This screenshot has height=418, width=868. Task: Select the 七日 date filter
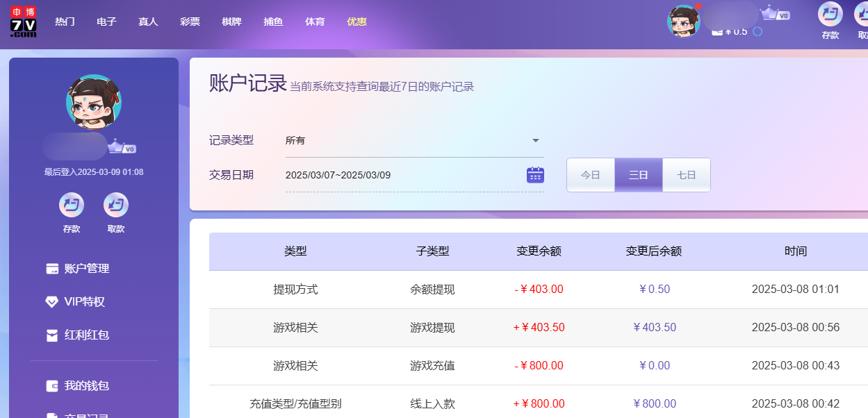pyautogui.click(x=686, y=174)
